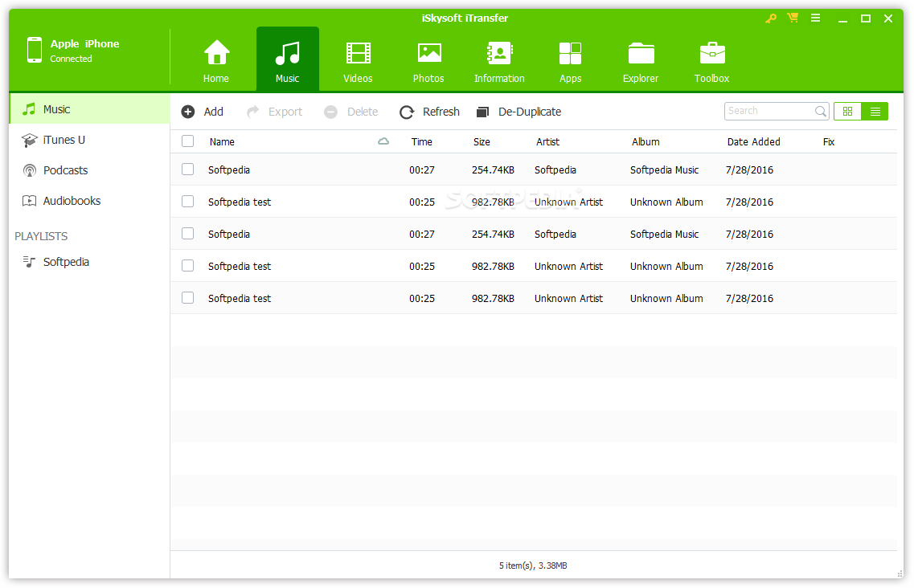Check the second Softpedia 00:27 row checkbox
The height and width of the screenshot is (588, 914).
[187, 234]
